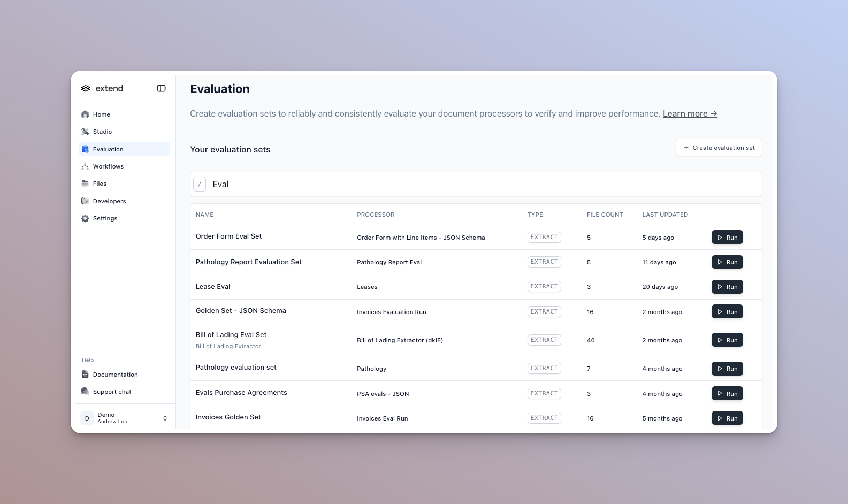This screenshot has width=848, height=504.
Task: Click the PROCESSOR column header
Action: tap(376, 215)
